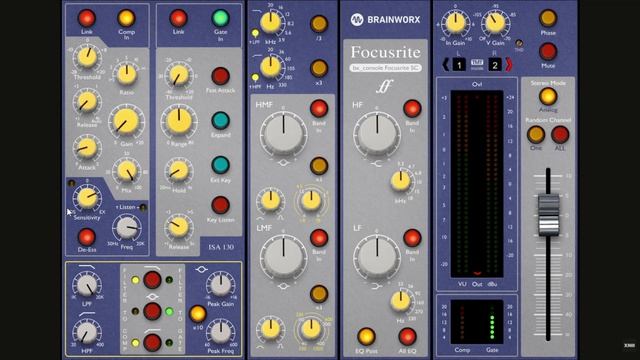Screen dimensions: 640x360
Task: Click the yellow filter-to-comp LED beside low-pass button
Action: point(136,280)
